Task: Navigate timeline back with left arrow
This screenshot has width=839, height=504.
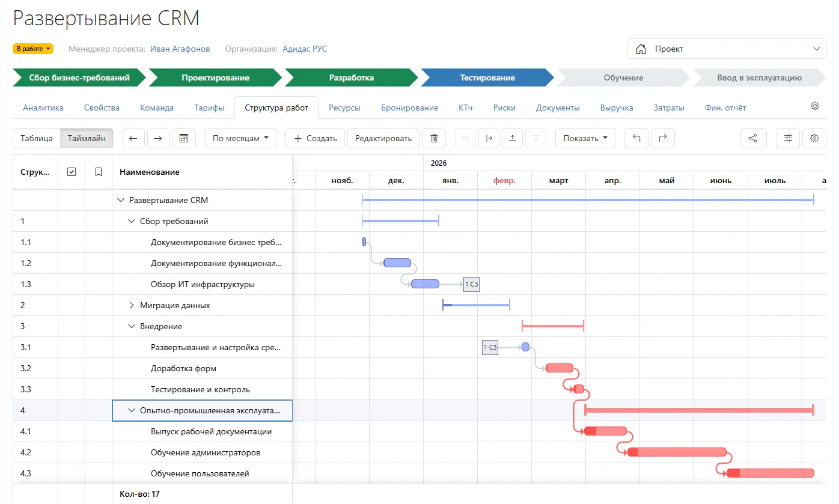Action: click(x=133, y=138)
